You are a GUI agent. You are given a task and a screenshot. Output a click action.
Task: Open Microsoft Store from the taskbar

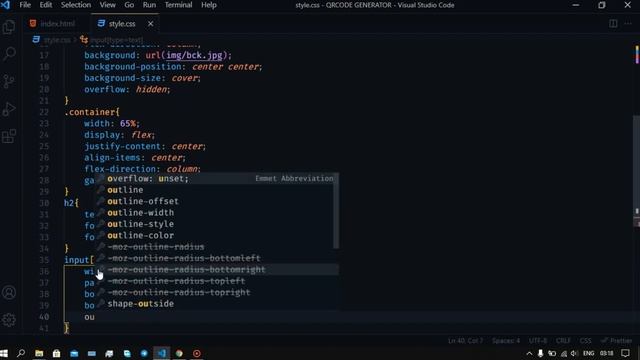(x=56, y=353)
